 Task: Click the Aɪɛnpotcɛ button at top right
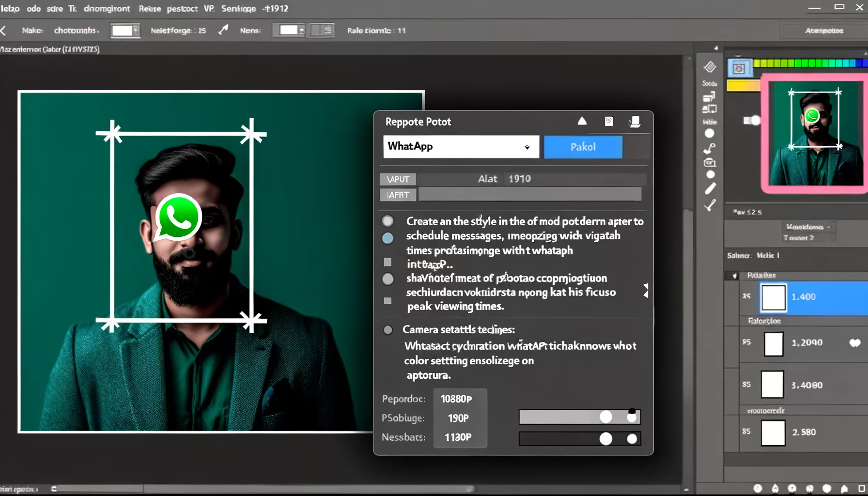(824, 31)
